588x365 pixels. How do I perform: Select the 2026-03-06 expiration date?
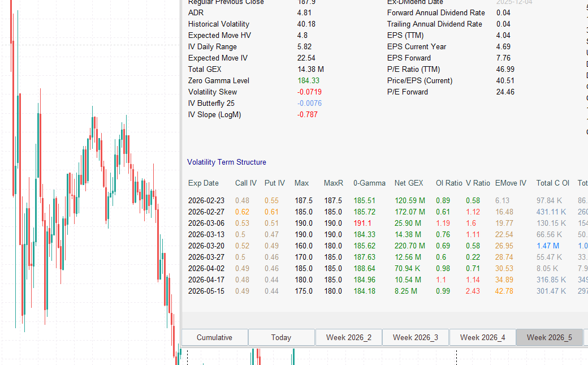(206, 223)
